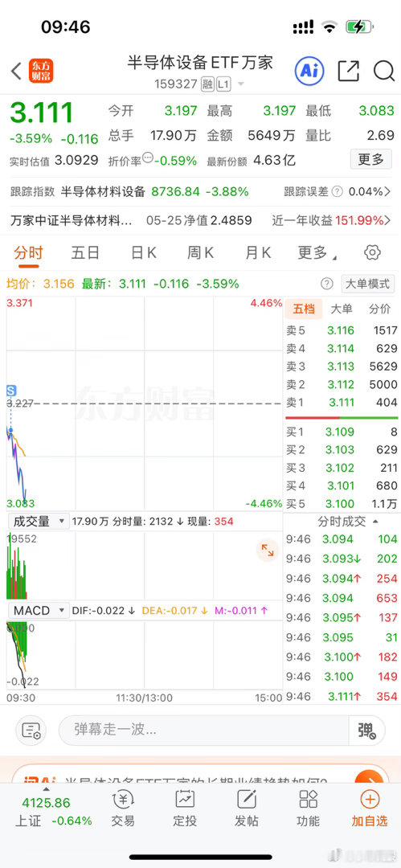
Task: Tap the blue S marker on chart
Action: [11, 391]
